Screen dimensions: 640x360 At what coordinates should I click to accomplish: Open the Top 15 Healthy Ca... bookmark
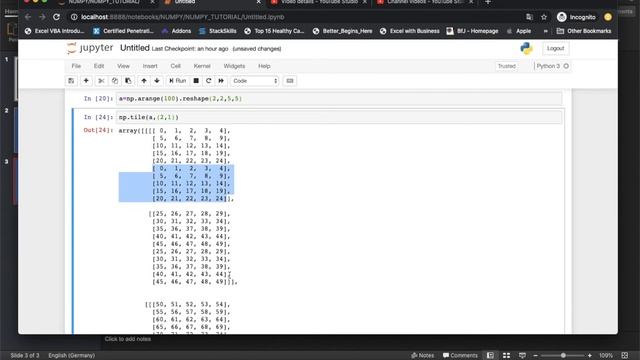point(274,31)
